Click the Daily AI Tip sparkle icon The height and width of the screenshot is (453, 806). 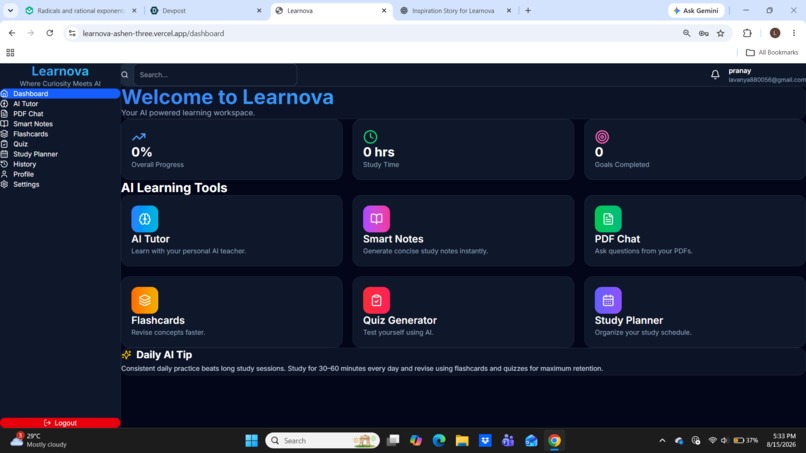126,355
